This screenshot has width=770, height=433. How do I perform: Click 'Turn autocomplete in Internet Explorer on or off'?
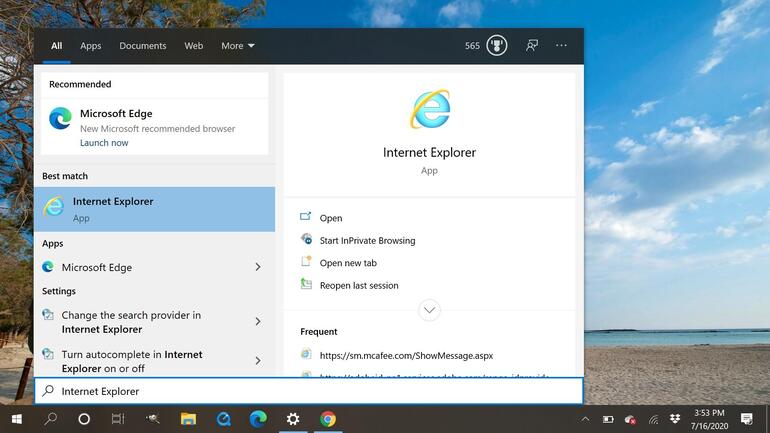(132, 361)
